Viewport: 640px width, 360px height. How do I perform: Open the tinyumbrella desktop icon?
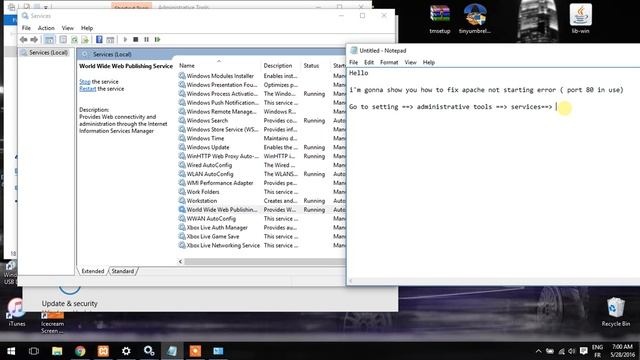475,19
